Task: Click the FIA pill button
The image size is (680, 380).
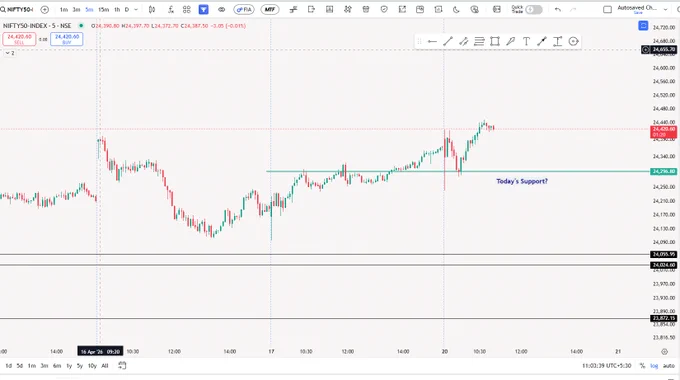Action: click(244, 10)
